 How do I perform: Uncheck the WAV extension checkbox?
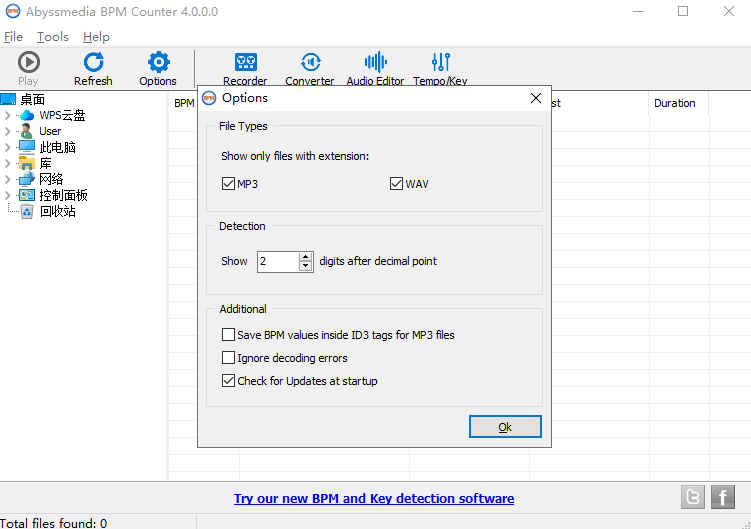(396, 184)
